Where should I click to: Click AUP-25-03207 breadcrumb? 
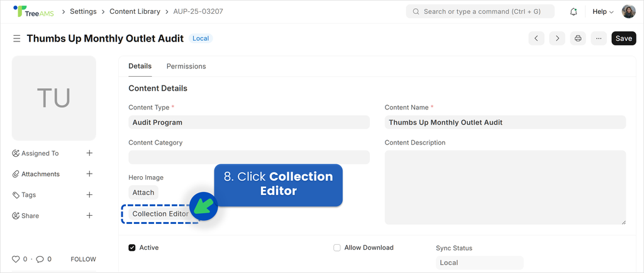pyautogui.click(x=198, y=11)
